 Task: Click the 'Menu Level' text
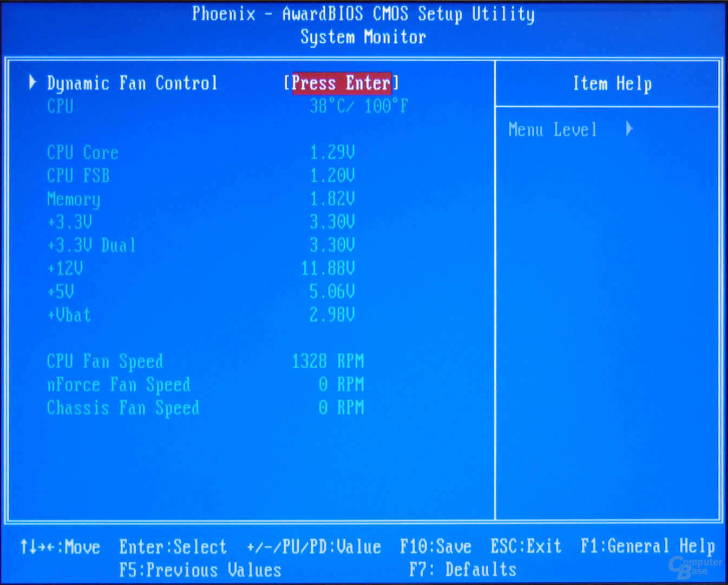click(x=553, y=130)
